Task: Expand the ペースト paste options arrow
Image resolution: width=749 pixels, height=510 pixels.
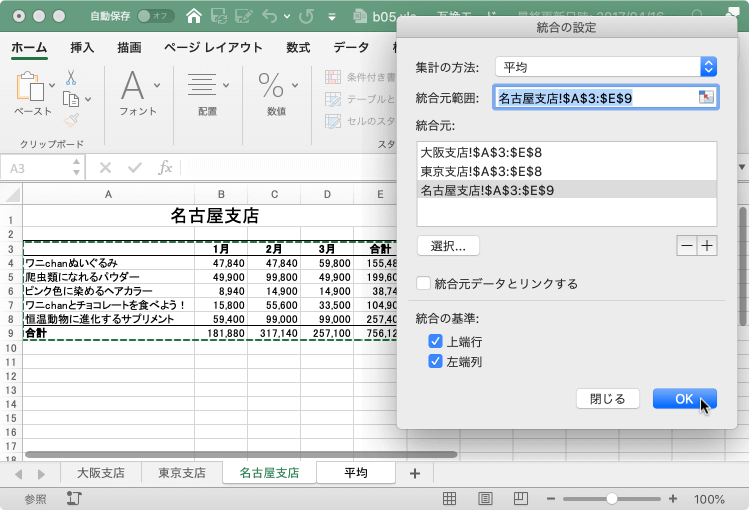Action: tap(52, 85)
